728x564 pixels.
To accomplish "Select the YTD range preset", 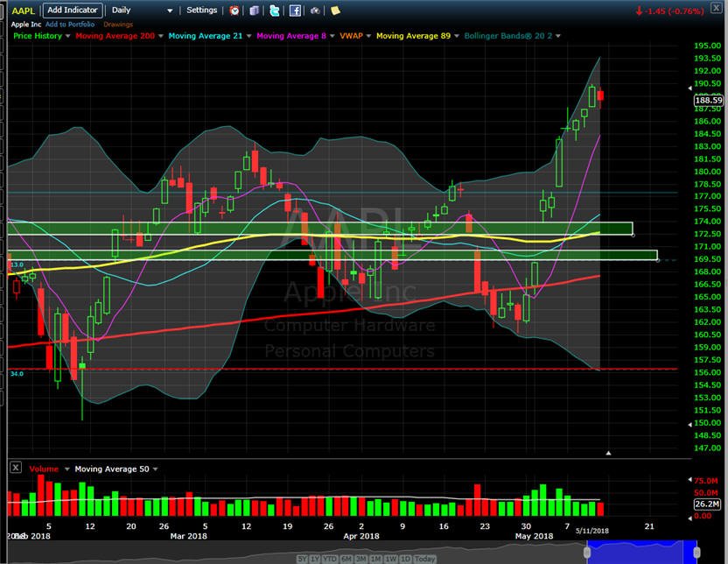I will click(330, 559).
